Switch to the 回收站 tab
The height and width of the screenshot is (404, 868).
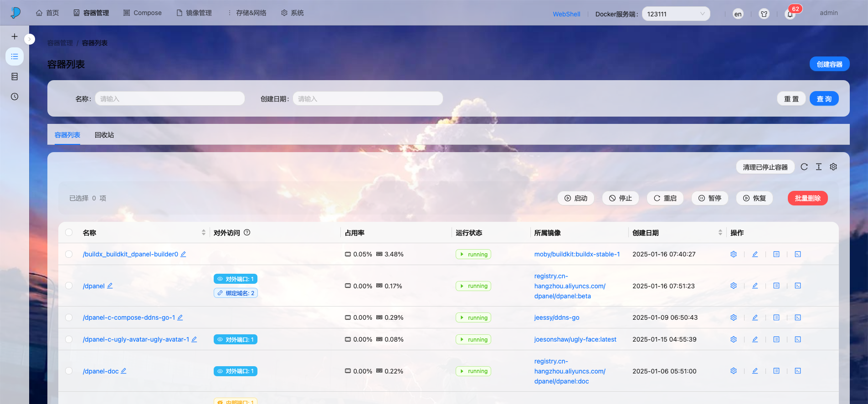(104, 135)
